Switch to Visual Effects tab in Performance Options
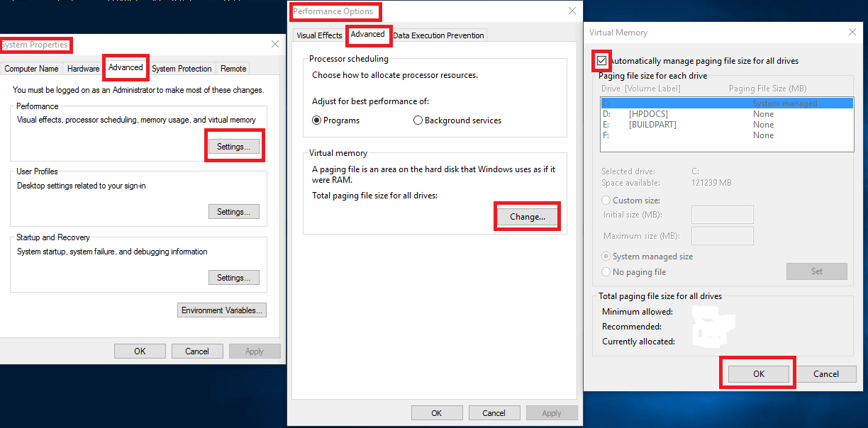The image size is (868, 428). pyautogui.click(x=319, y=35)
